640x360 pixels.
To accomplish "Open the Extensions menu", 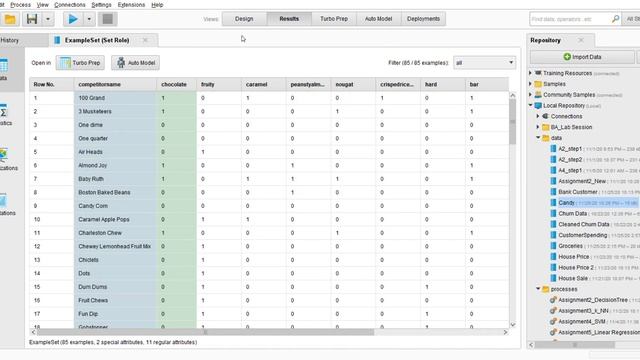I will click(131, 5).
